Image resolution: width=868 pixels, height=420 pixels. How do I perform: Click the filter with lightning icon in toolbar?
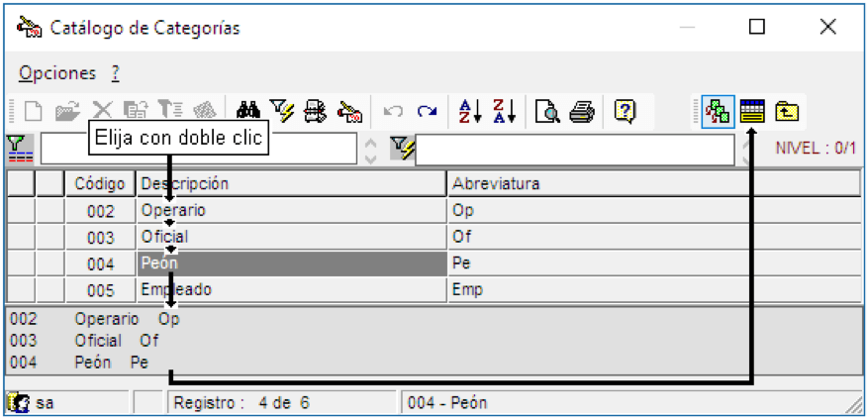(282, 111)
